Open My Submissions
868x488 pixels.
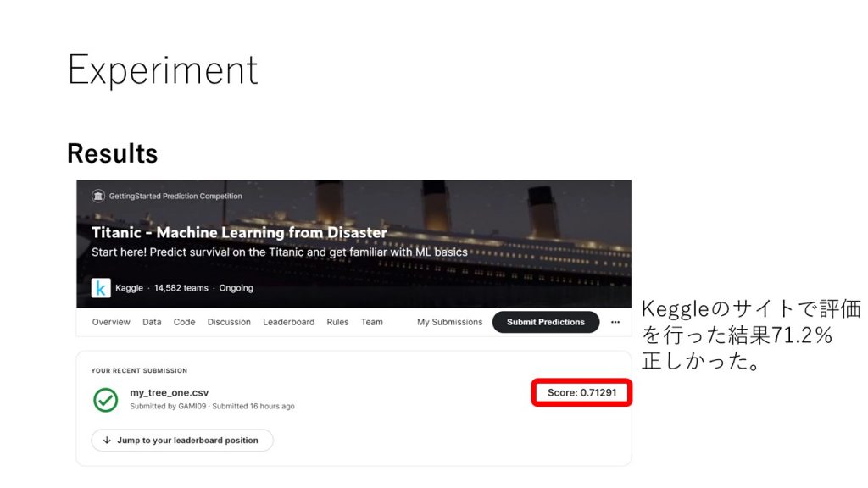449,322
